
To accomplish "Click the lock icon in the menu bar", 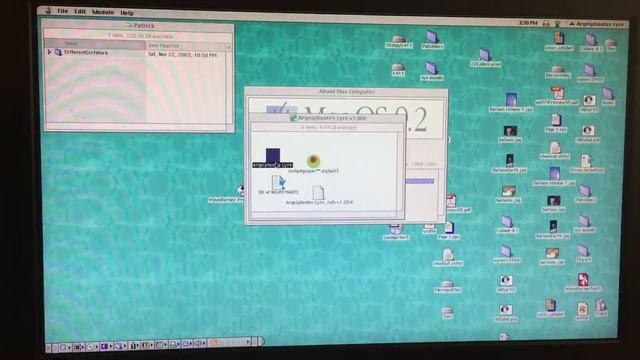I will point(546,24).
